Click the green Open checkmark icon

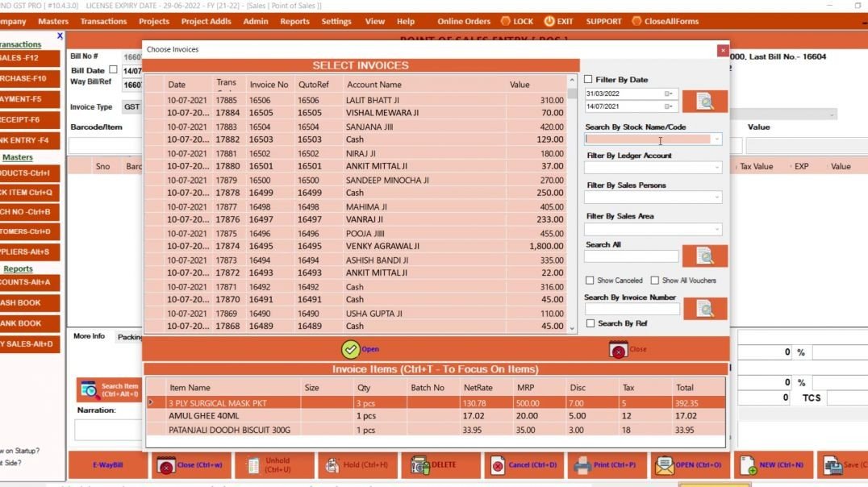pos(350,348)
